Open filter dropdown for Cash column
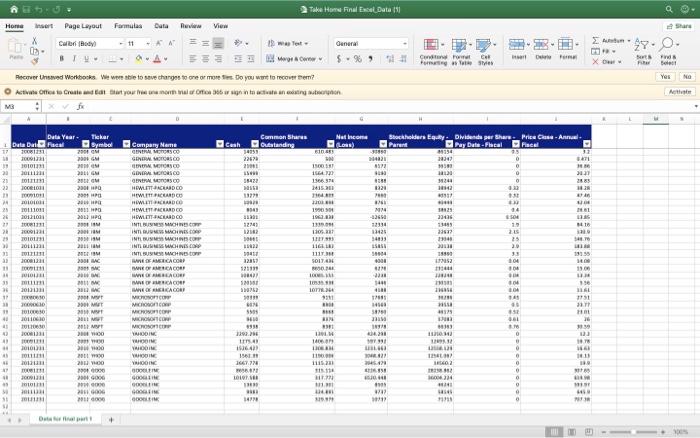This screenshot has height=438, width=700. (x=254, y=144)
